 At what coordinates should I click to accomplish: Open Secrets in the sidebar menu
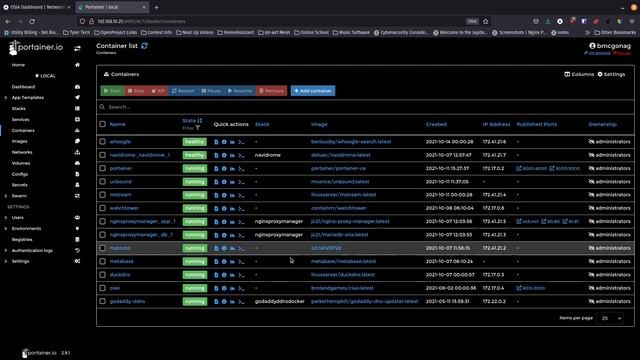click(x=20, y=185)
